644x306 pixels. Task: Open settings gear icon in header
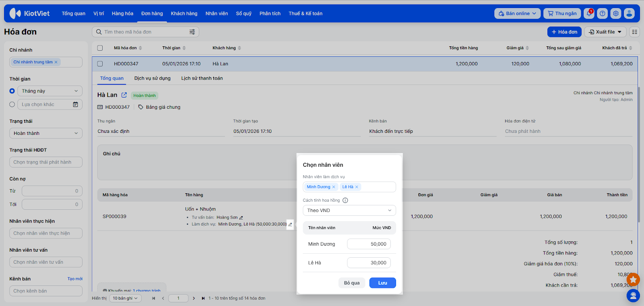pyautogui.click(x=615, y=13)
